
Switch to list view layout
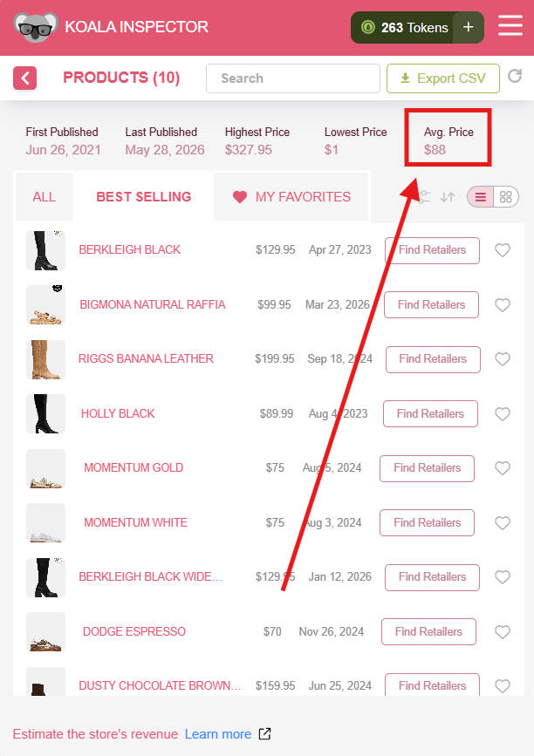pos(481,197)
